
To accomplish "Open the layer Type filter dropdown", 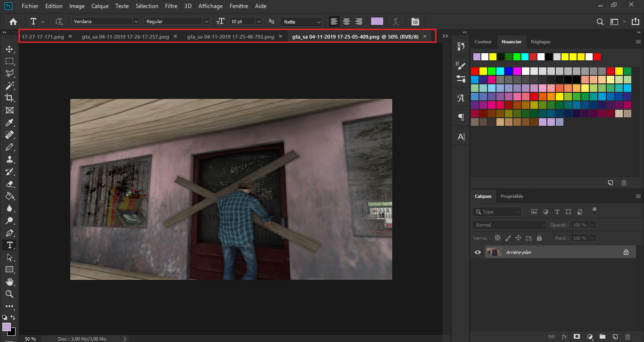I will click(x=497, y=212).
